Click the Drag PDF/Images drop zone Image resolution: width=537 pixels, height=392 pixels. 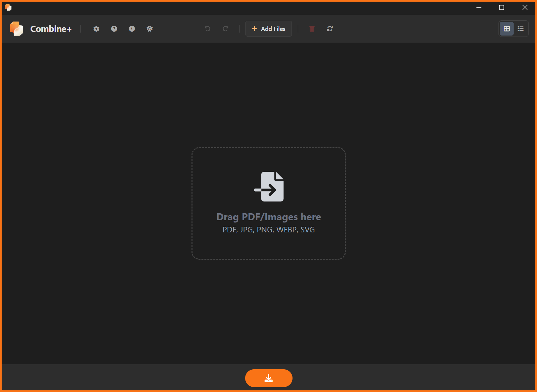(268, 203)
